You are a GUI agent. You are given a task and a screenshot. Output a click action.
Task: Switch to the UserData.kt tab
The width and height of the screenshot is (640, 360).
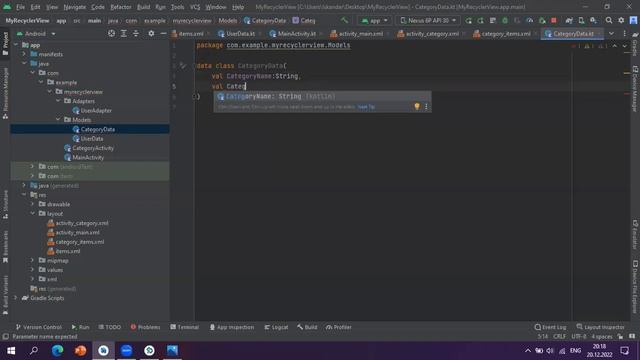pos(240,33)
